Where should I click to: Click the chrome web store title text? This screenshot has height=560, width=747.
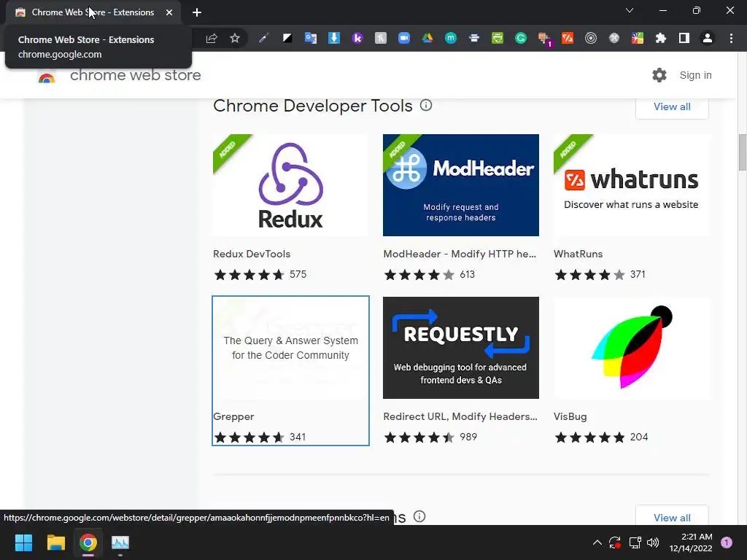135,75
